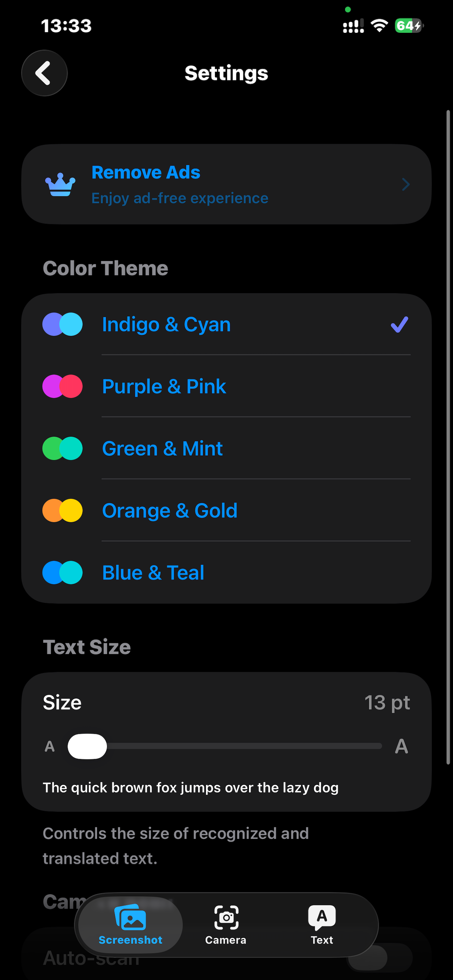453x980 pixels.
Task: Tap the Wi-Fi status icon
Action: click(379, 26)
